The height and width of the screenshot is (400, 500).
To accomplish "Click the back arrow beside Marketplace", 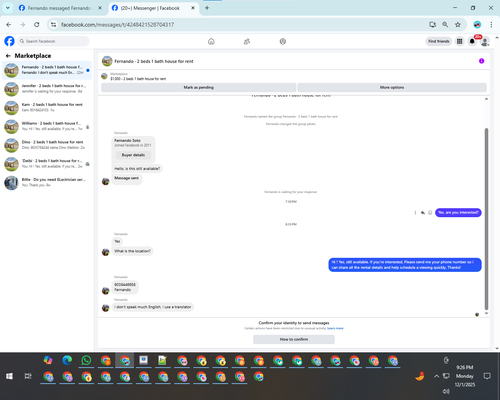I will 8,56.
